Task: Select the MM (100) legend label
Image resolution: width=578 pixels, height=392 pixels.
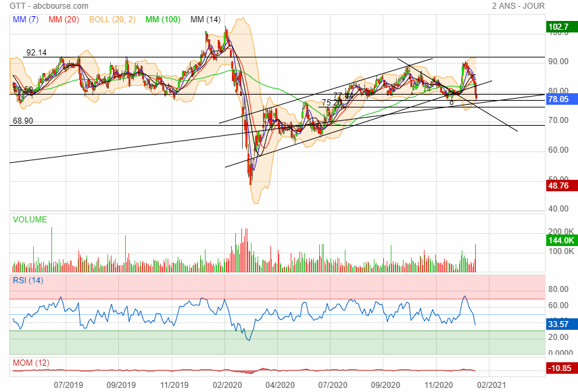Action: [x=162, y=20]
